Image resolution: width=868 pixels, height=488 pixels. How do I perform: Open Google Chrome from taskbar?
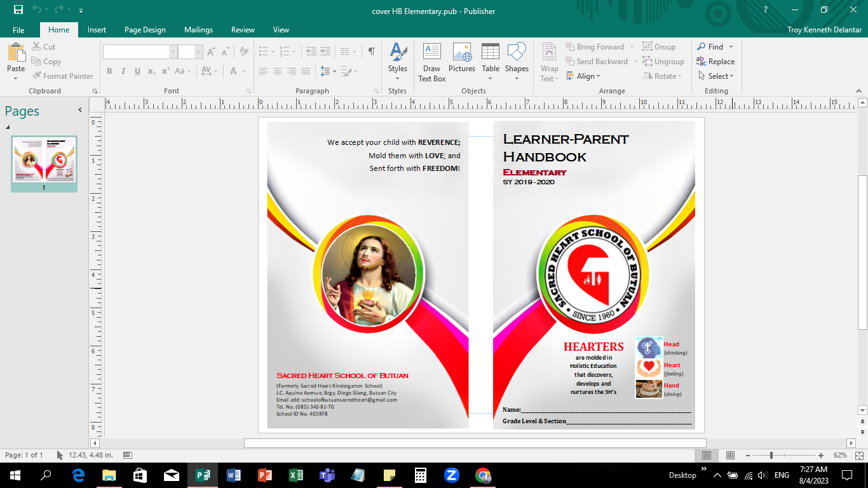[x=483, y=475]
